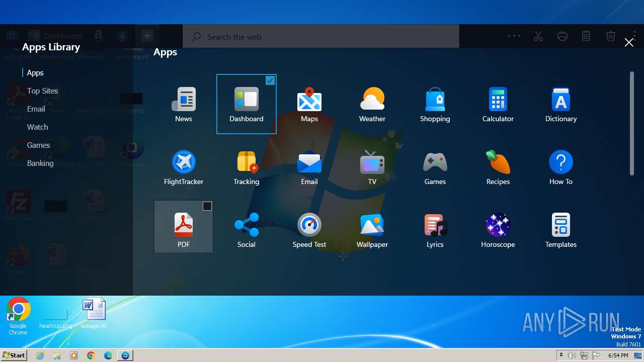Viewport: 644px width, 362px height.
Task: Click the Search the web field
Action: (x=321, y=37)
